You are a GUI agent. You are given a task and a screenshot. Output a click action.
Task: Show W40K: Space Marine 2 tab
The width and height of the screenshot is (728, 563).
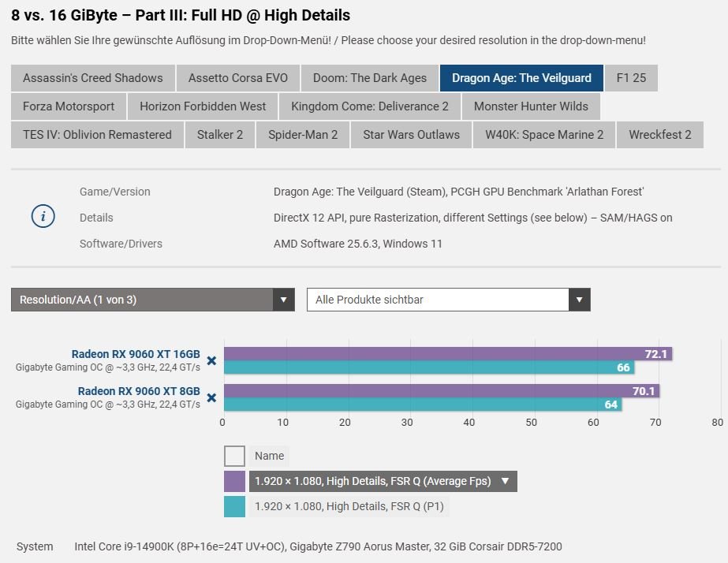click(x=544, y=135)
